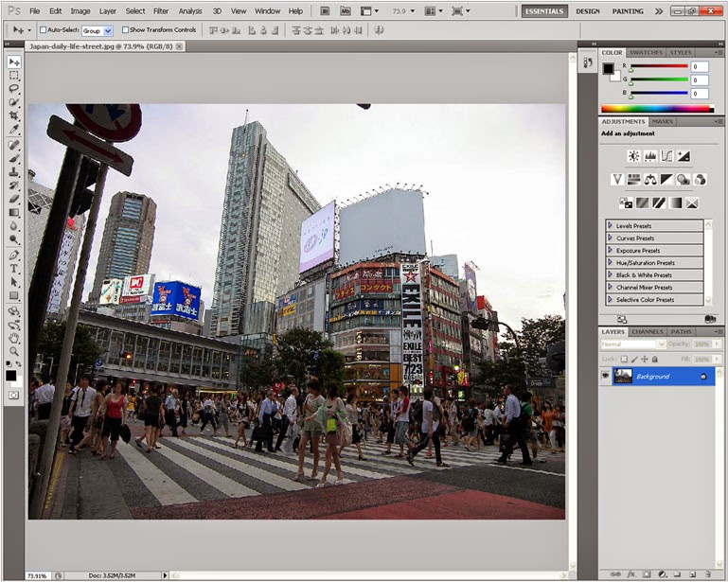This screenshot has height=582, width=728.
Task: Select the Brush tool
Action: tap(14, 158)
